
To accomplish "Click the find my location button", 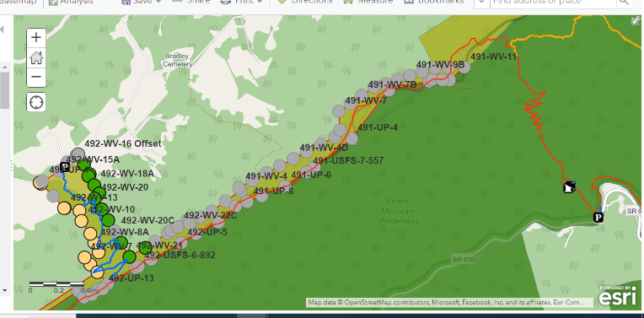I will point(36,102).
